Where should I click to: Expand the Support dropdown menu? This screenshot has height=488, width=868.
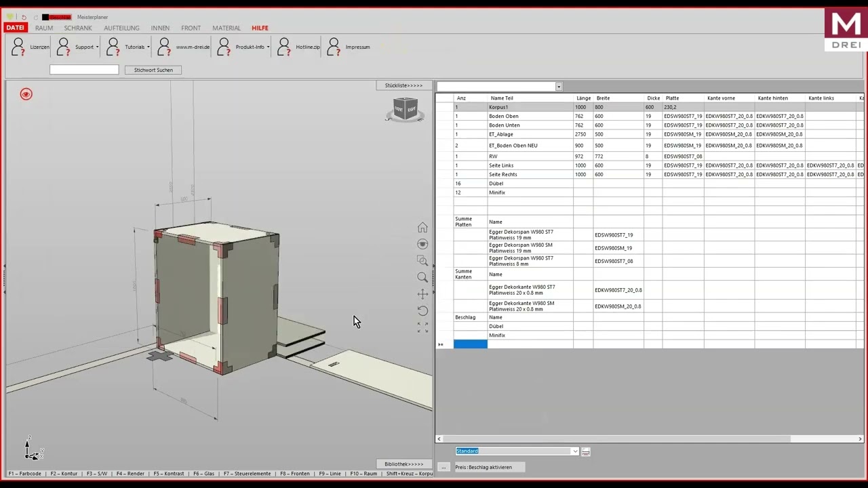point(97,47)
